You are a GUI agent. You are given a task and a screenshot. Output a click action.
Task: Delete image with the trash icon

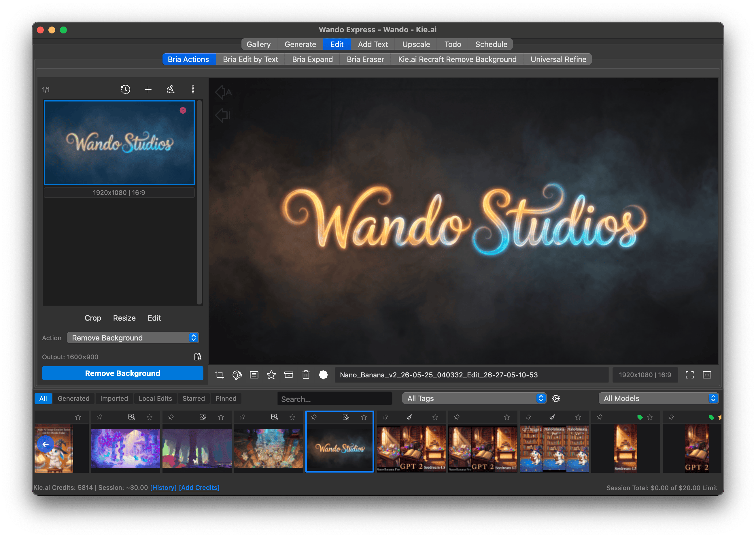(x=306, y=375)
